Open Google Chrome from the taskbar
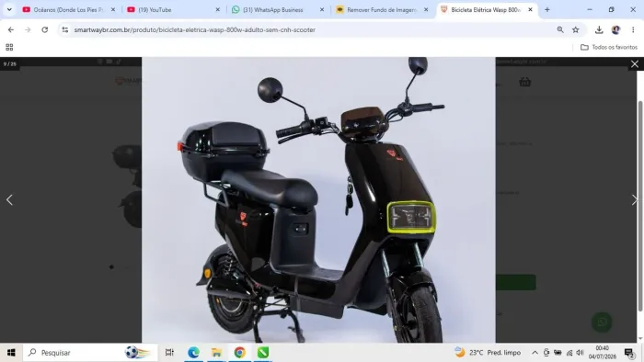 coord(240,353)
